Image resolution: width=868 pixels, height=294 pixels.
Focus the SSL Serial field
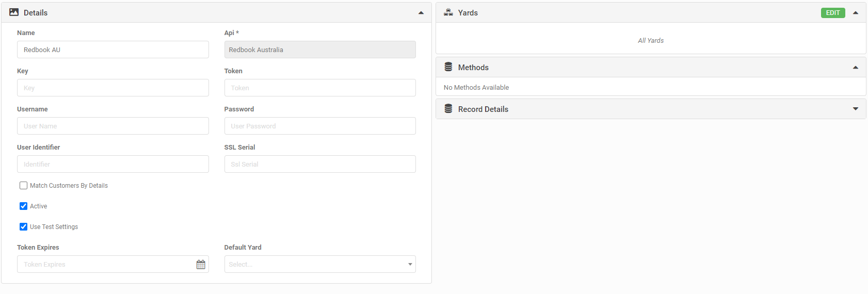point(320,165)
